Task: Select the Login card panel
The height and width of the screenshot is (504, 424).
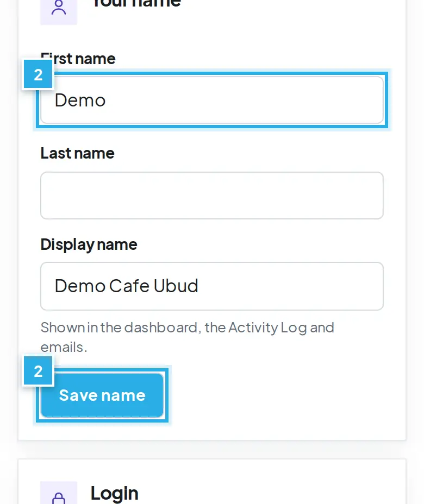Action: point(212,482)
